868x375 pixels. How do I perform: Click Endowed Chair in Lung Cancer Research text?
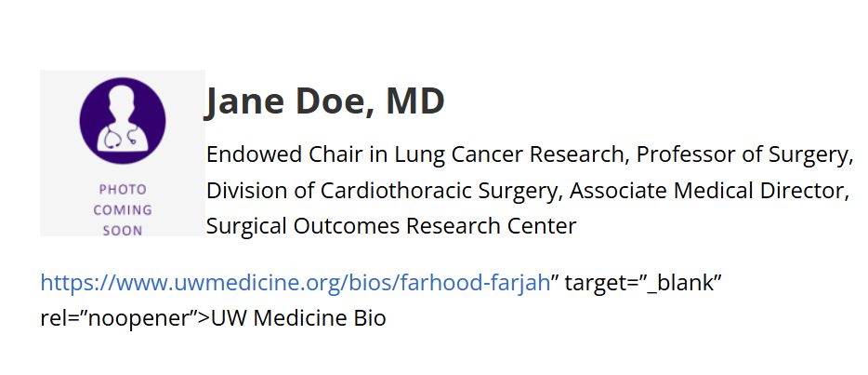point(415,154)
